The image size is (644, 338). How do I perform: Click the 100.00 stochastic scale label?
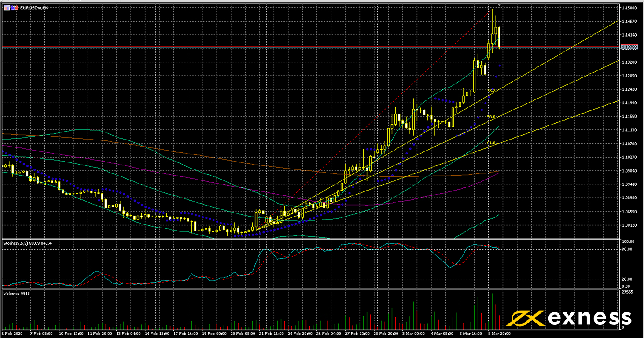coord(628,242)
